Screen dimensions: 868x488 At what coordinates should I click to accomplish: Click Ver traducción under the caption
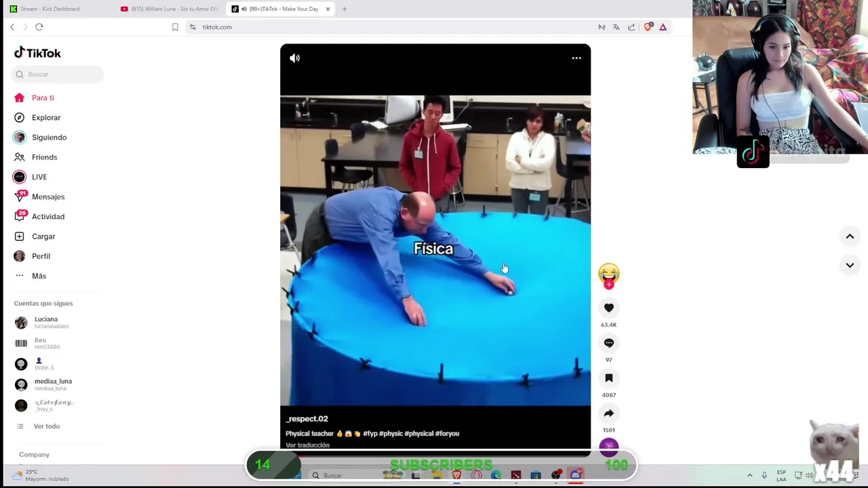(x=307, y=445)
